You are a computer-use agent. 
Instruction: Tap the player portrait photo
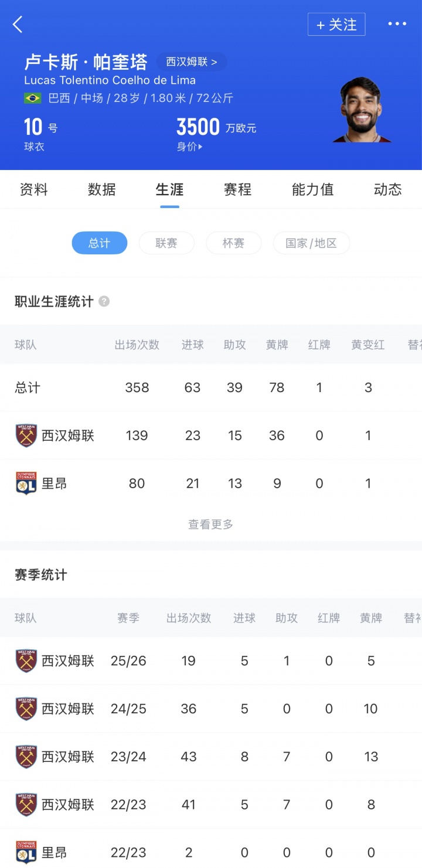[x=362, y=110]
